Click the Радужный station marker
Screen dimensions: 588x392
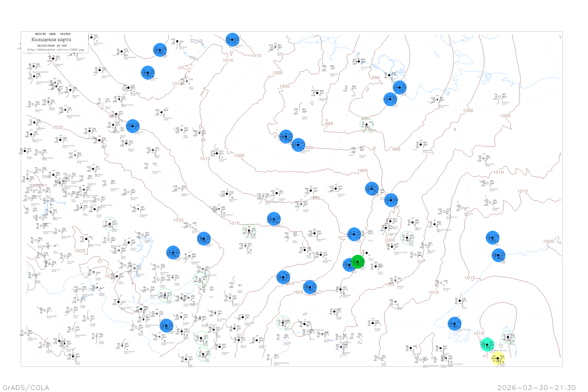coord(53,59)
